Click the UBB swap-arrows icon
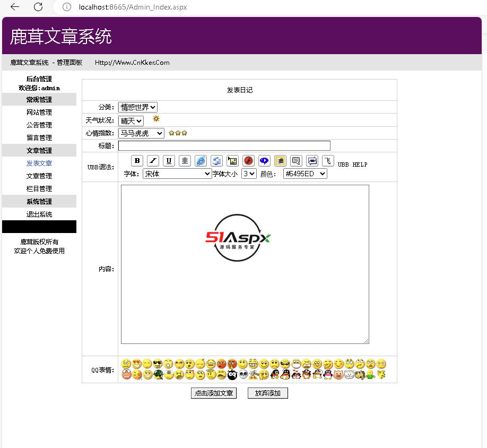Viewport: 487px width, 448px height. (x=312, y=161)
